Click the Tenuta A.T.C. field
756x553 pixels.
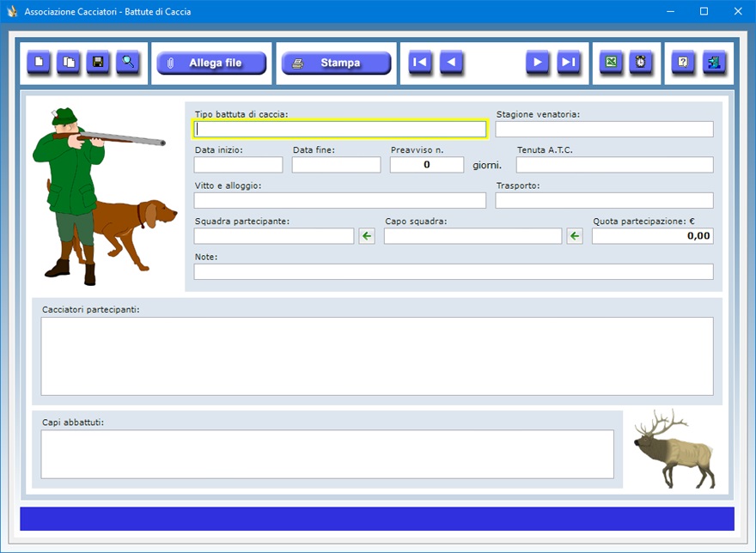pos(615,165)
